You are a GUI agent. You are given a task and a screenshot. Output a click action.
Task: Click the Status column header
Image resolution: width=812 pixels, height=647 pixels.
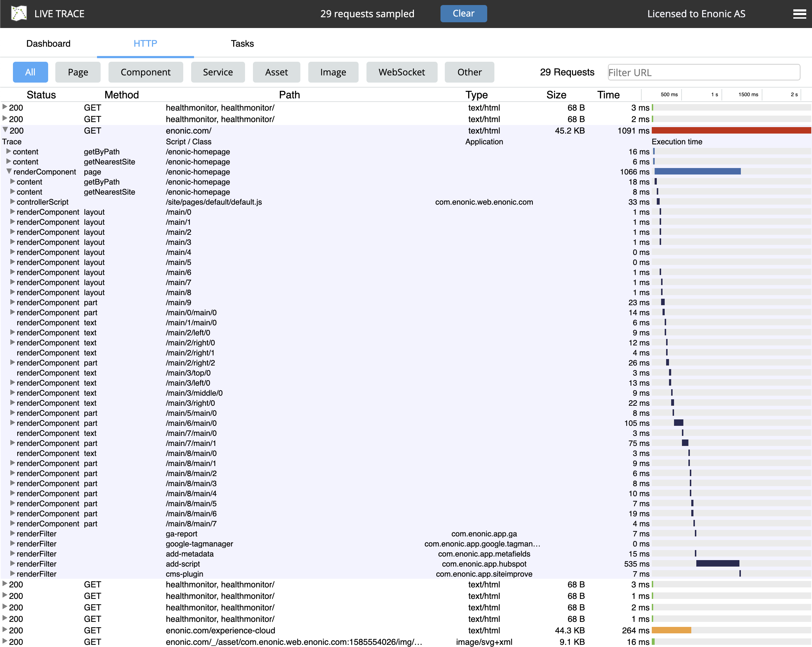coord(41,95)
